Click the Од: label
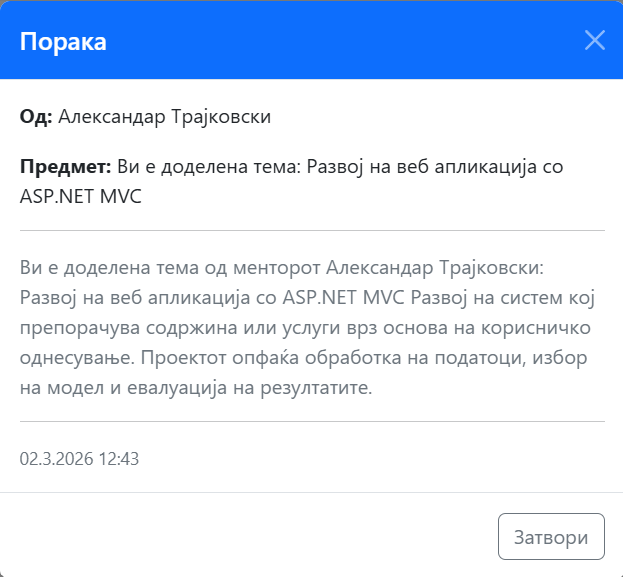The image size is (623, 577). coord(36,116)
